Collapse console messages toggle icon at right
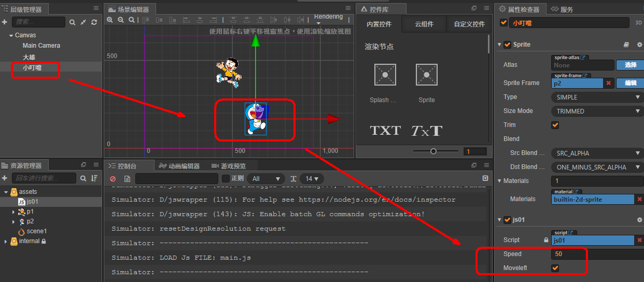Image resolution: width=644 pixels, height=282 pixels. click(x=485, y=178)
